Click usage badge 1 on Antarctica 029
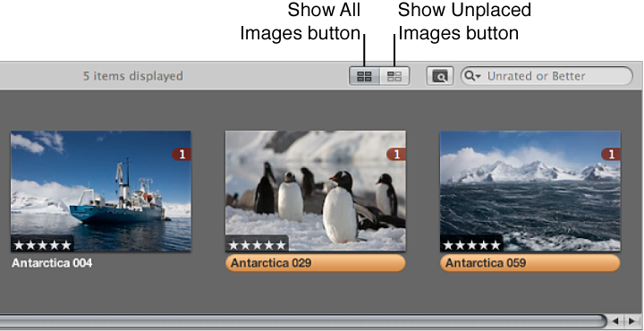Screen dimensions: 644x331 pyautogui.click(x=396, y=155)
